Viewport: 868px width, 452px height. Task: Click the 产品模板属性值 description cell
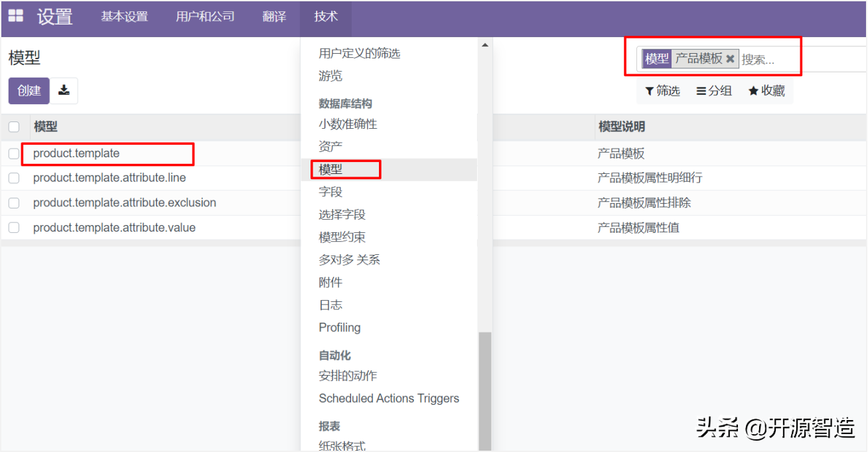(x=638, y=228)
